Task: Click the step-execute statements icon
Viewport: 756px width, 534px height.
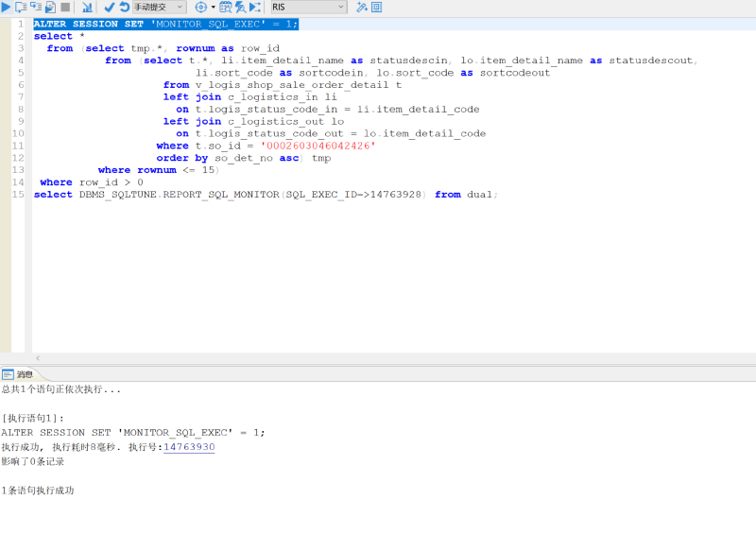Action: (x=36, y=8)
